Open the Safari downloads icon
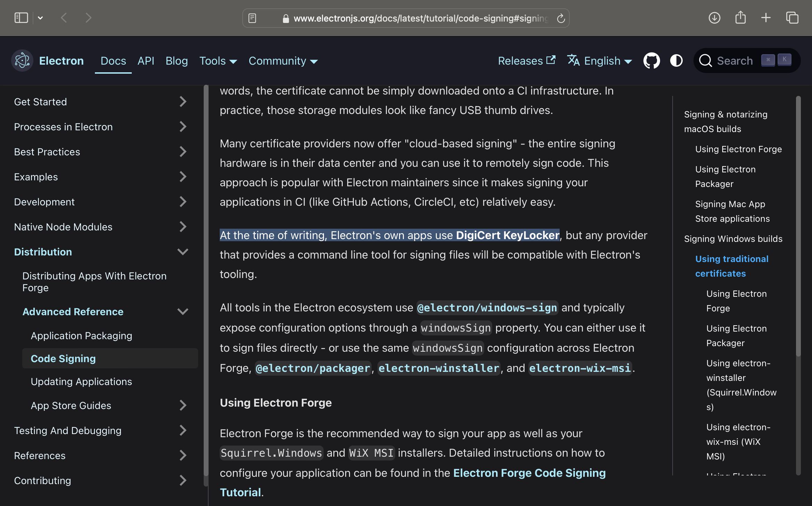Image resolution: width=812 pixels, height=506 pixels. [714, 18]
